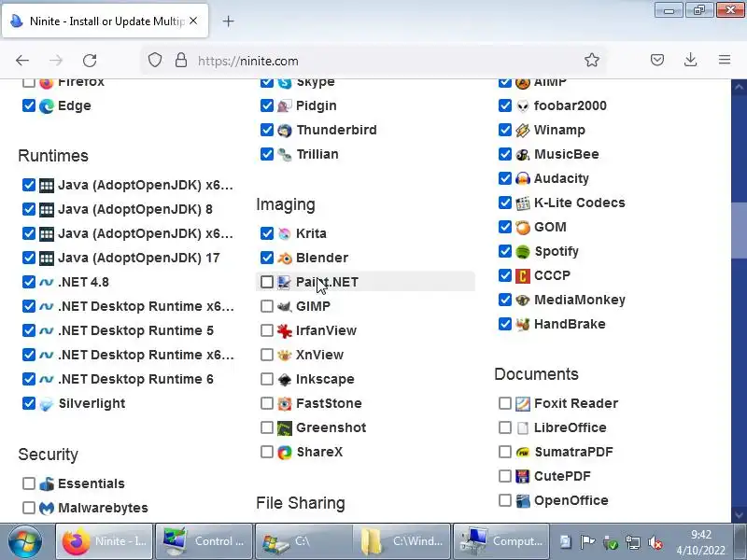Click the Audacity headphones icon

pos(523,178)
